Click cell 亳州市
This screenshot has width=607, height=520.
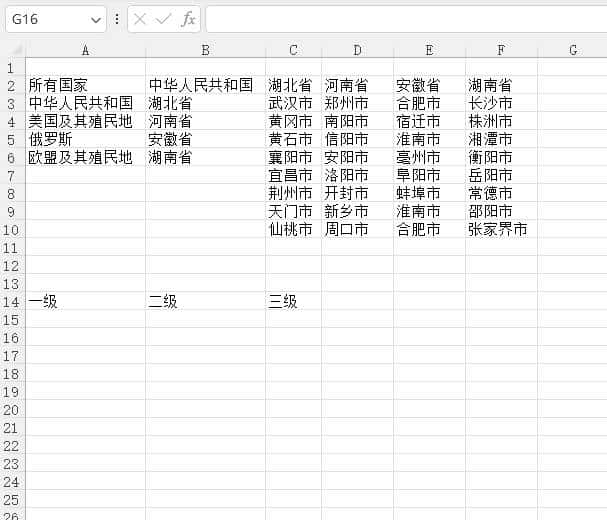point(429,157)
